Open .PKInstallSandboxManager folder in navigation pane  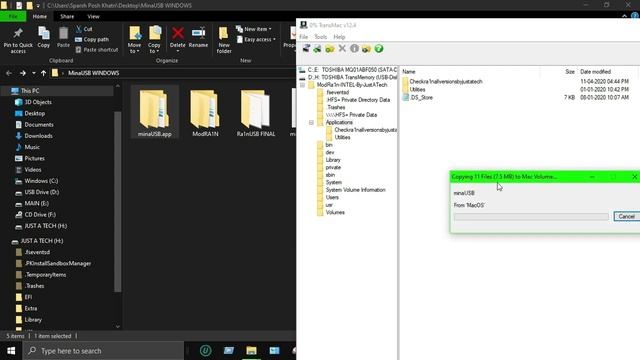click(x=58, y=263)
